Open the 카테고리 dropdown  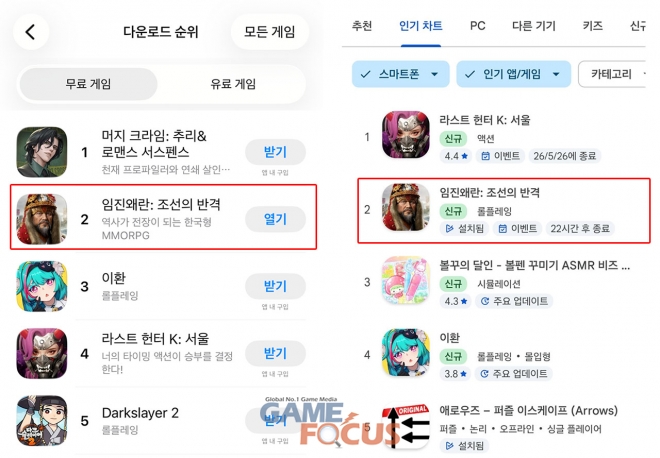click(612, 75)
